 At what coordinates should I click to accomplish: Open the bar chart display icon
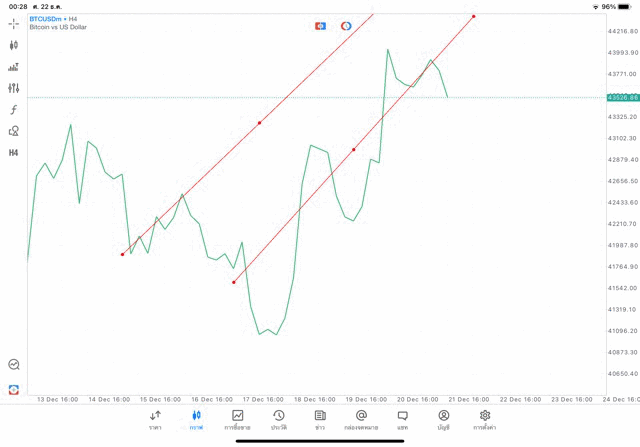(x=14, y=67)
